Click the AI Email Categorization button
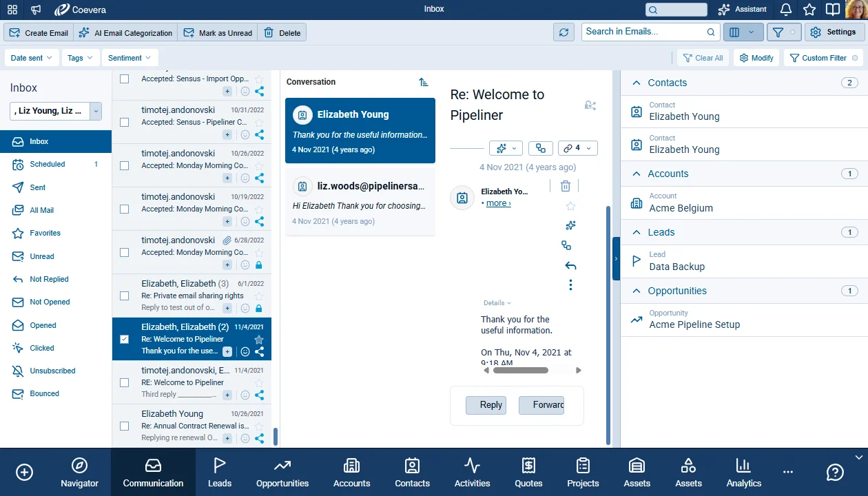 pyautogui.click(x=125, y=32)
